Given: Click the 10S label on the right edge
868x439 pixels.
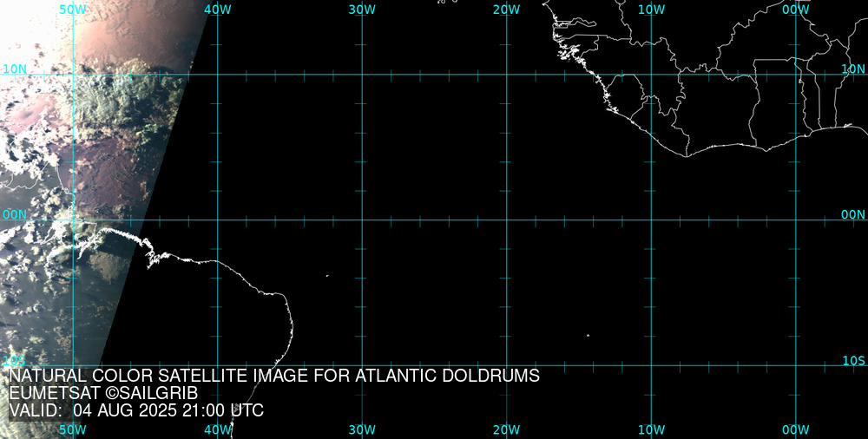Looking at the screenshot, I should click(x=853, y=360).
